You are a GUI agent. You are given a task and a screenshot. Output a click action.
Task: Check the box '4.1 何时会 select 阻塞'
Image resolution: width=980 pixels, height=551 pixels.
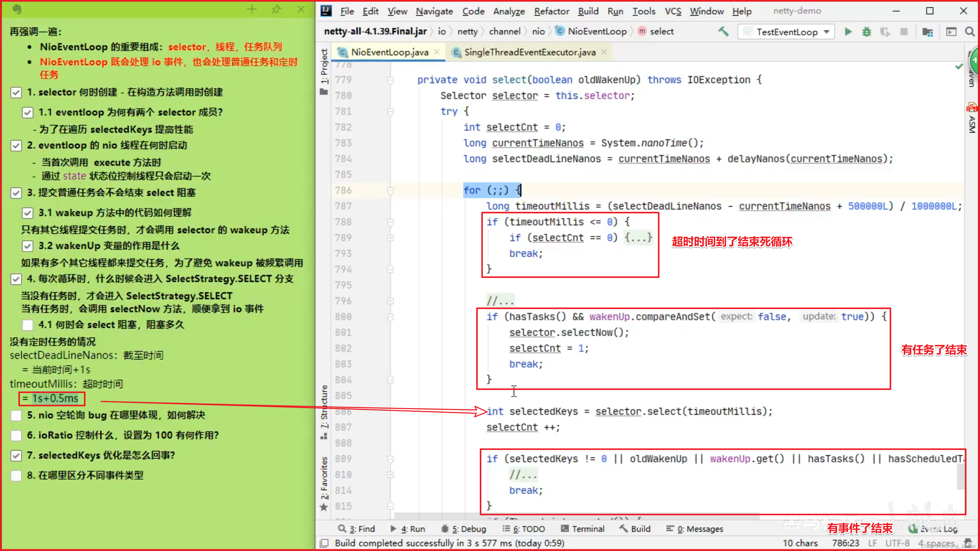click(27, 325)
